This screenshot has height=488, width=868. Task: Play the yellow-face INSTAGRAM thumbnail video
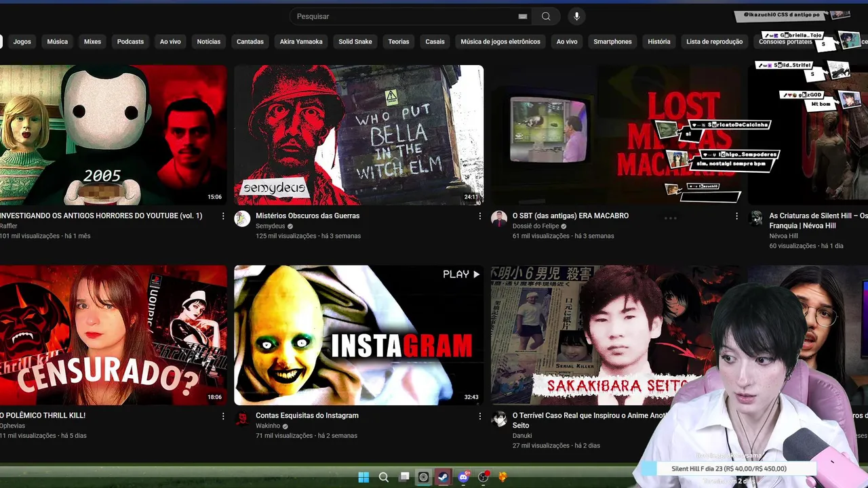(359, 335)
